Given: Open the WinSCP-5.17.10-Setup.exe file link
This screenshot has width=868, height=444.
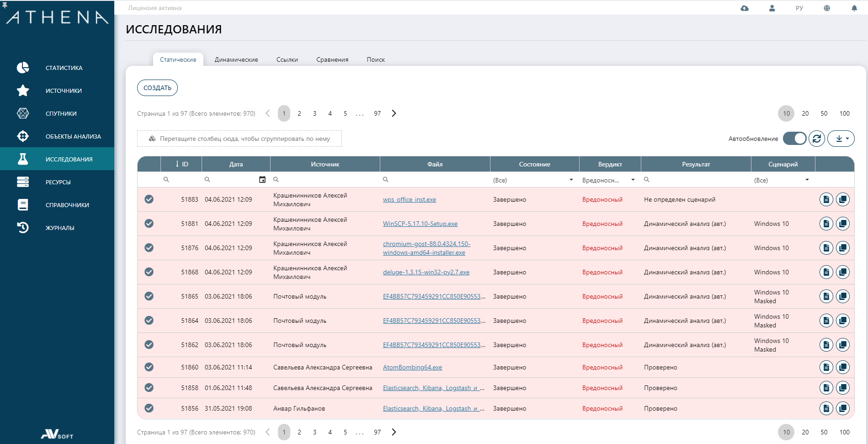Looking at the screenshot, I should 420,224.
